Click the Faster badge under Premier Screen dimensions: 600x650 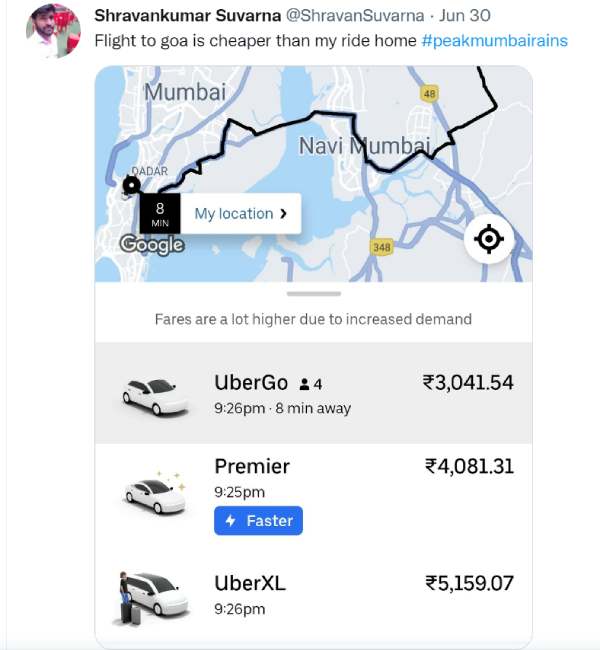click(x=258, y=520)
